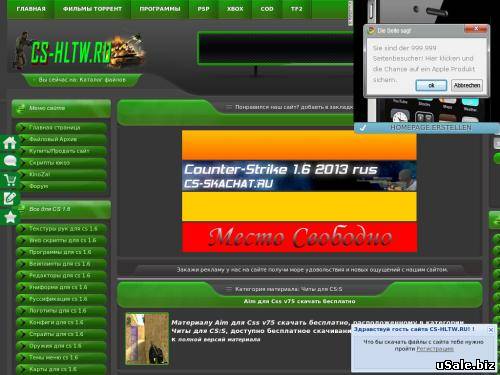
Task: Open the chat bubble icon in left bar
Action: click(x=10, y=161)
